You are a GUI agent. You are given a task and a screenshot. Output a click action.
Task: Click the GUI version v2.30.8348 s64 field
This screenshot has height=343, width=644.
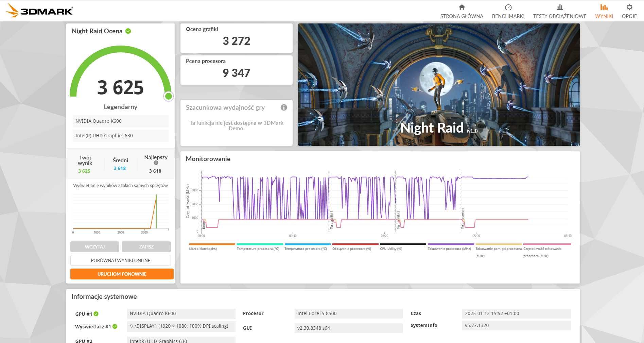[x=349, y=328]
